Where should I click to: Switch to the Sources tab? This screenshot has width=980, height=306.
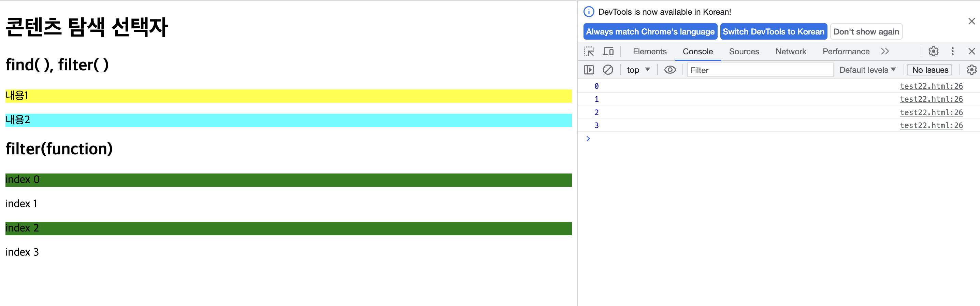point(744,51)
